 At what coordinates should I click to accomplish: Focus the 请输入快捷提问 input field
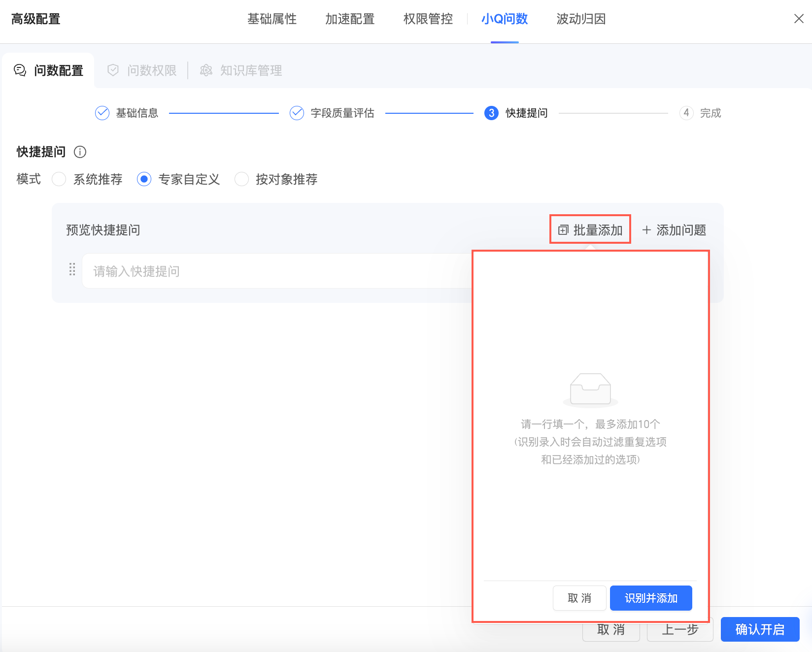click(x=277, y=271)
